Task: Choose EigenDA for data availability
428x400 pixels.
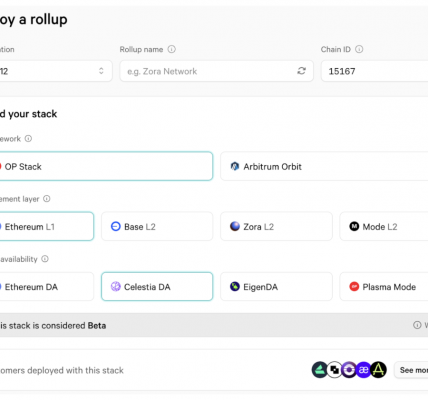Action: pyautogui.click(x=276, y=286)
